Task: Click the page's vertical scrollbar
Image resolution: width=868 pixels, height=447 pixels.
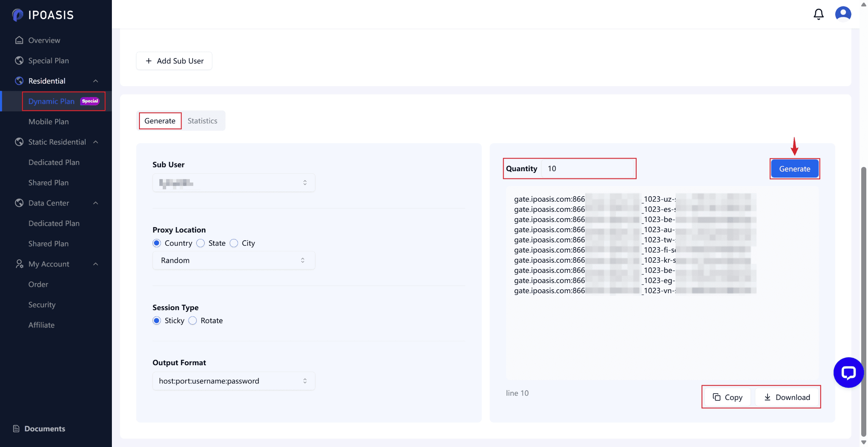Action: 863,297
